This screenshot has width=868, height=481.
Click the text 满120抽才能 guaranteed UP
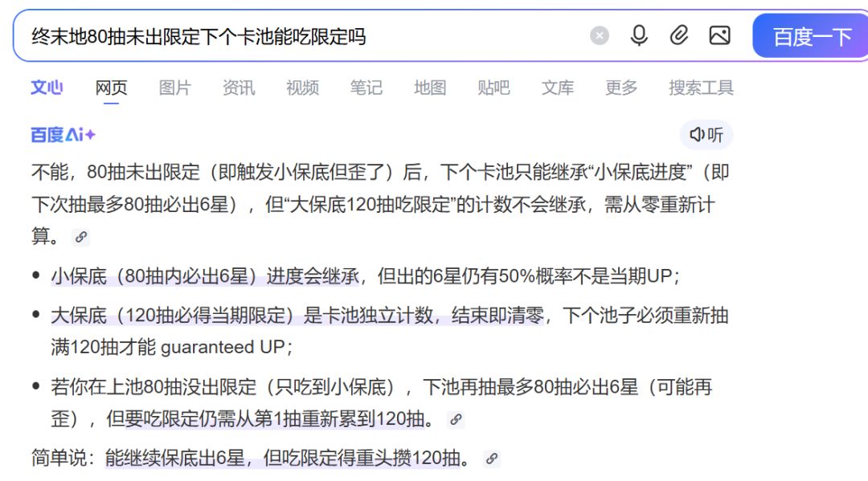(168, 347)
